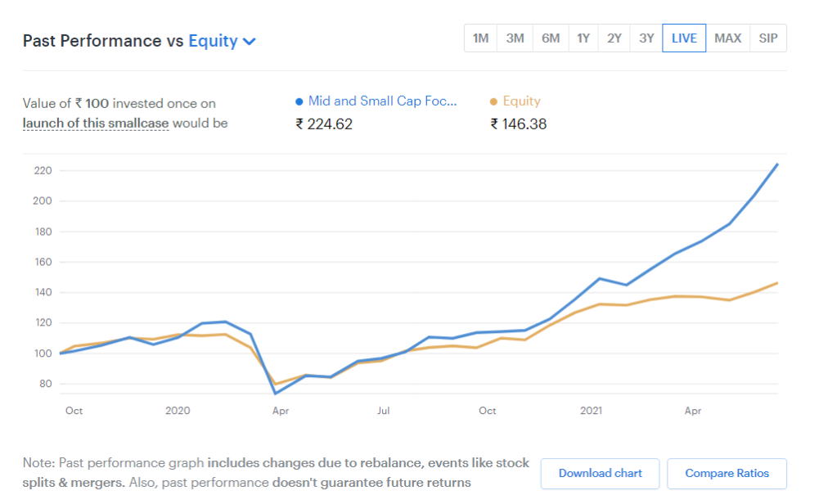Click the Mid and Small Cap Foc... legend label
Image resolution: width=837 pixels, height=504 pixels.
(x=382, y=101)
